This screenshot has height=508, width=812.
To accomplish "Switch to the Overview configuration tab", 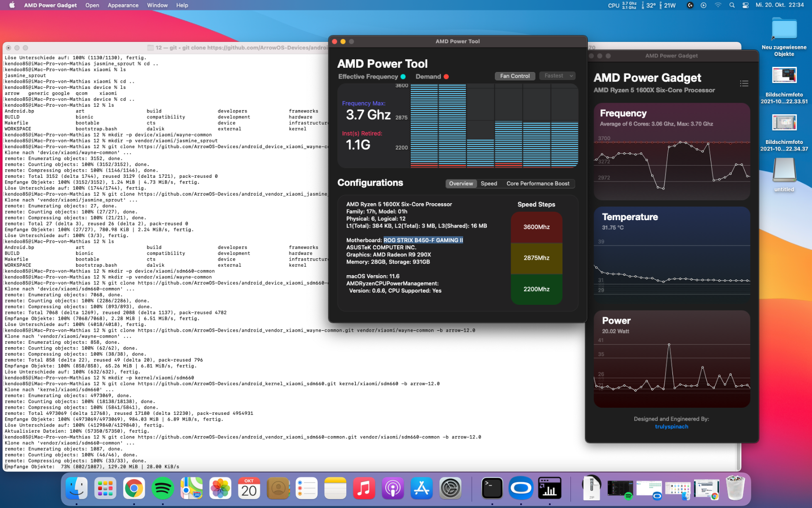I will coord(461,183).
